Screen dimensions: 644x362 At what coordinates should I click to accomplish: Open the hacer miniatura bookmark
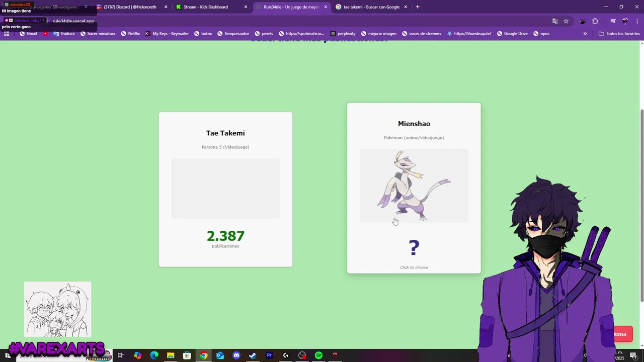point(98,34)
